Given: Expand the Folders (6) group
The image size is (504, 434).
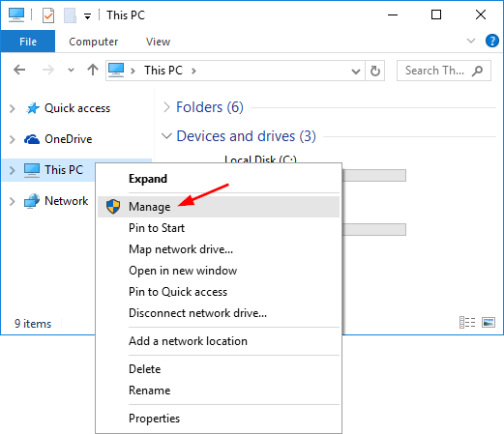Looking at the screenshot, I should [166, 107].
